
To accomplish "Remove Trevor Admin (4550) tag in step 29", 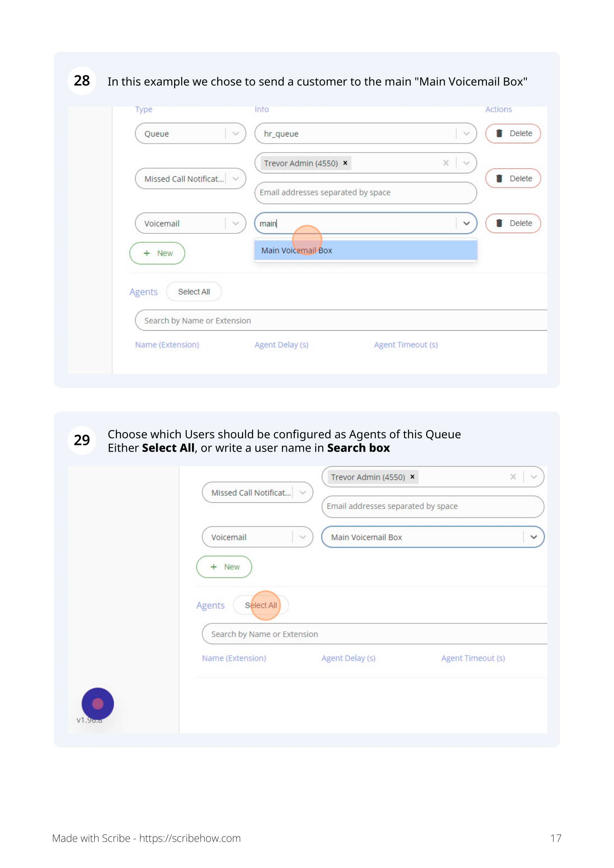I will coord(412,477).
